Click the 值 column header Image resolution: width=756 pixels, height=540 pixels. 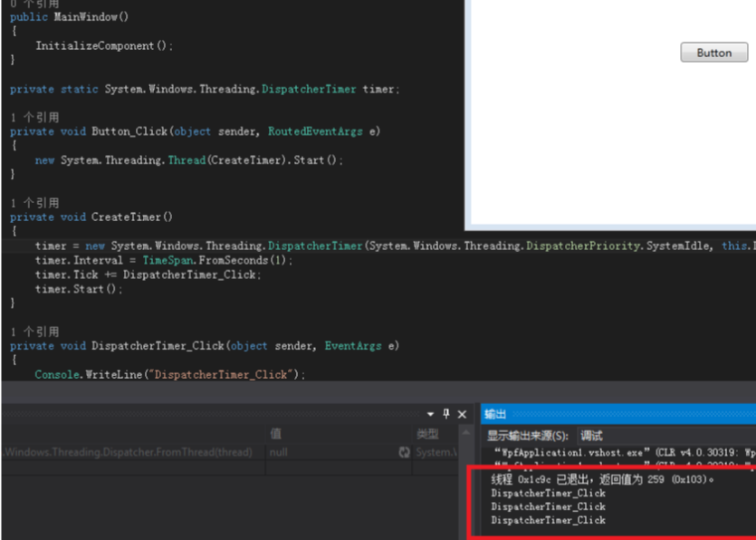pyautogui.click(x=276, y=434)
